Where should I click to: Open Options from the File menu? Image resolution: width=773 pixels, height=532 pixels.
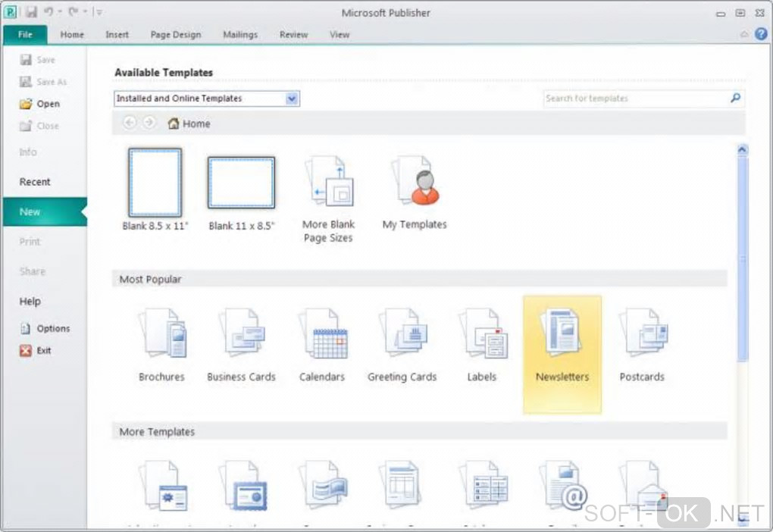(x=45, y=328)
